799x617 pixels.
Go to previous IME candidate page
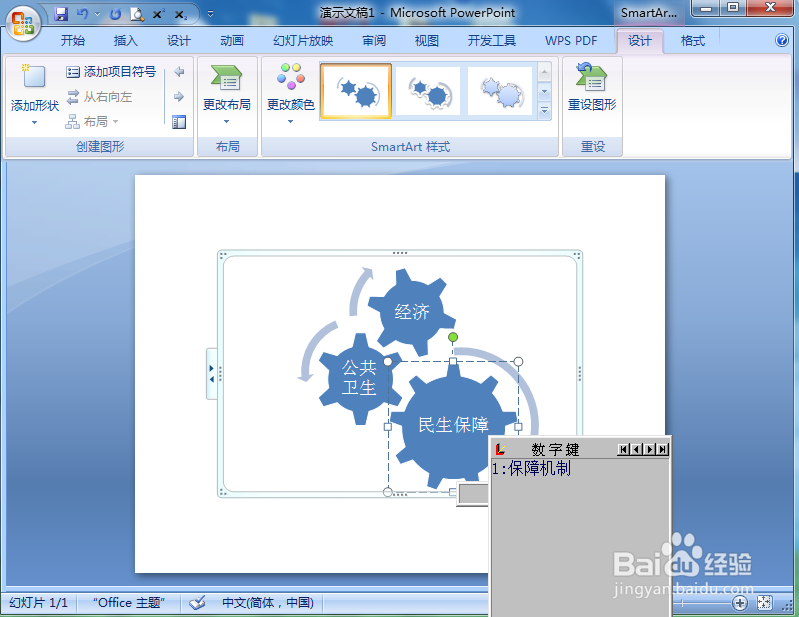point(636,449)
